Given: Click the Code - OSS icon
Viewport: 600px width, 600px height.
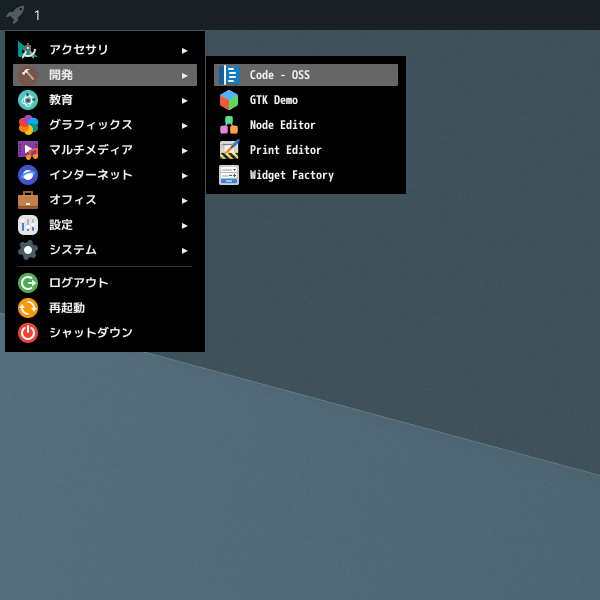Looking at the screenshot, I should coord(229,75).
